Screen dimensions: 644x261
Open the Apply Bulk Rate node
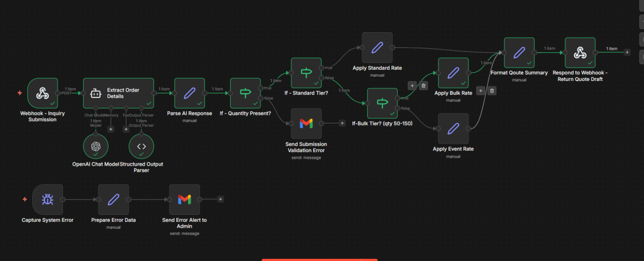(453, 73)
